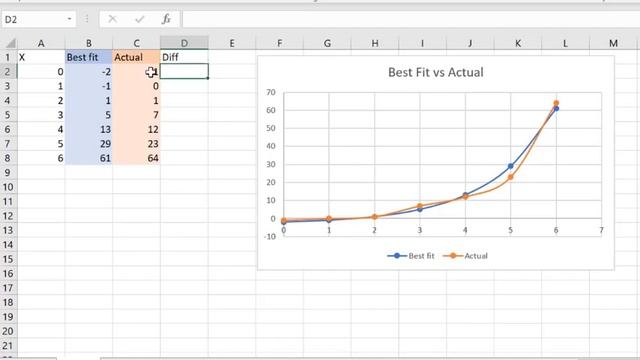Click the Best fit legend entry

pos(411,256)
